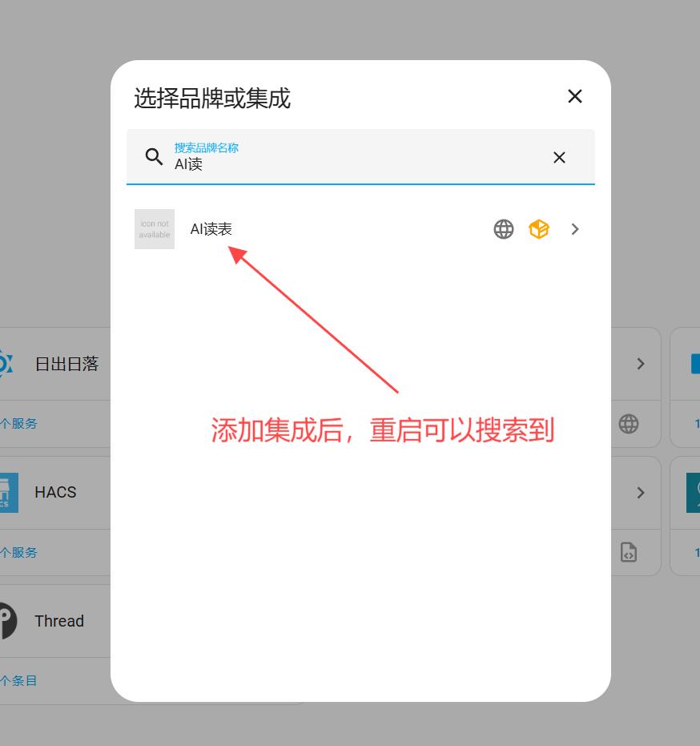Open the HACS integration card
The image size is (700, 746).
[x=56, y=492]
